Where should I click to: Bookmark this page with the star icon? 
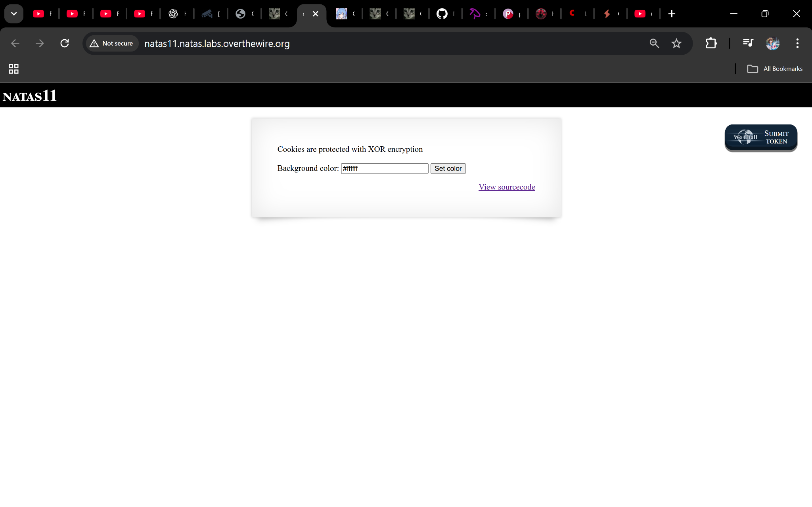676,43
